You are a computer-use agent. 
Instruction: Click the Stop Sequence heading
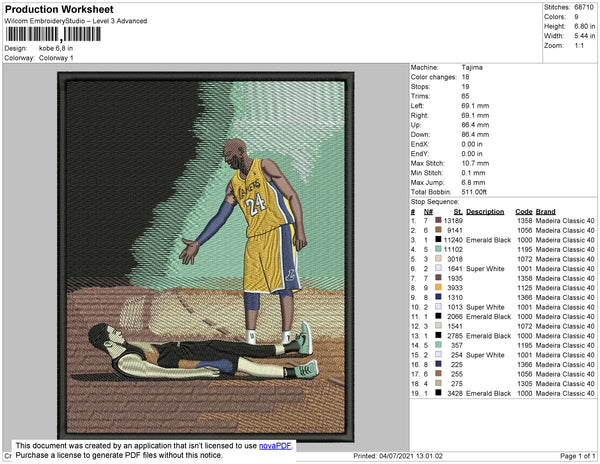coord(435,202)
